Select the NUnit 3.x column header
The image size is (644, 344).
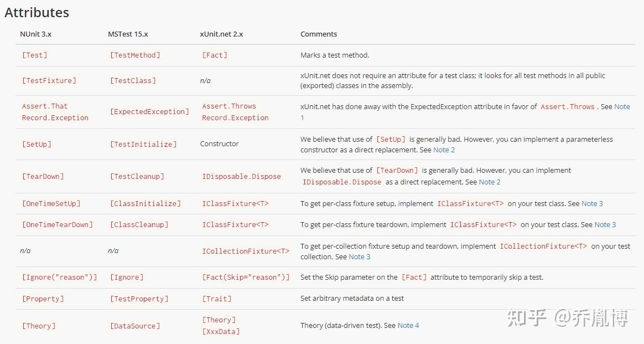click(x=36, y=34)
